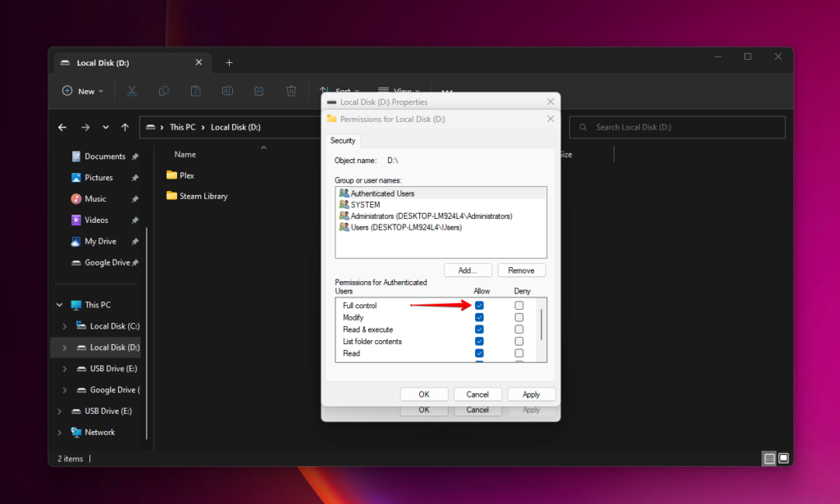Click the Cut scissors icon in toolbar
This screenshot has width=840, height=504.
coord(131,91)
